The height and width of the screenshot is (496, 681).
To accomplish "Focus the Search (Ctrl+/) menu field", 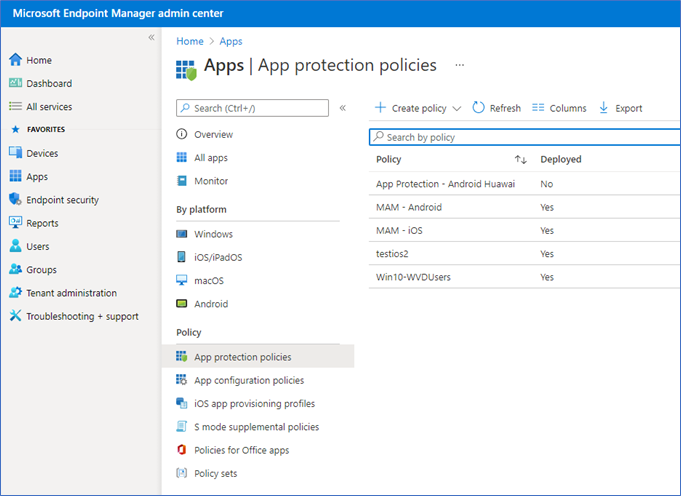I will point(252,108).
